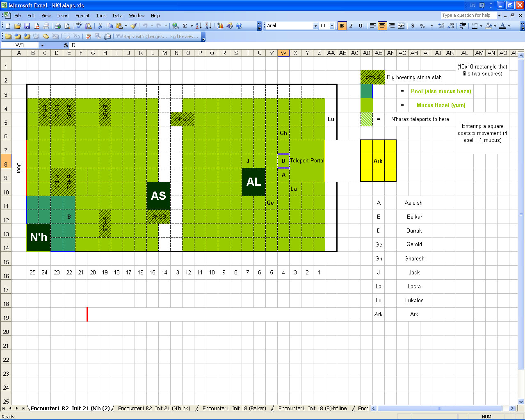Screen dimensions: 525x420
Task: Select the AS creature cell
Action: [x=158, y=196]
